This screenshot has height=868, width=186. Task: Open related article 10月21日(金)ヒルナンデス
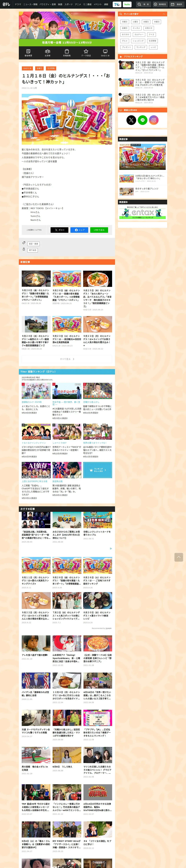coord(142,178)
